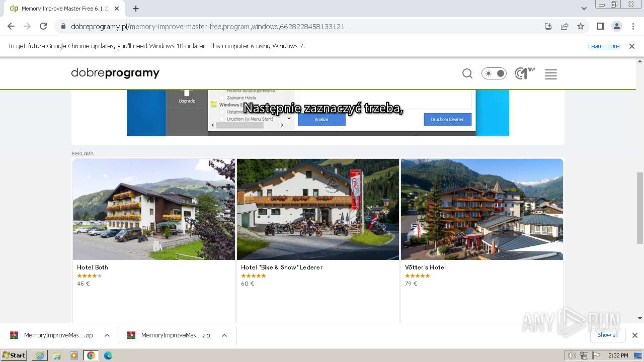Focus the address bar URL

click(x=208, y=27)
